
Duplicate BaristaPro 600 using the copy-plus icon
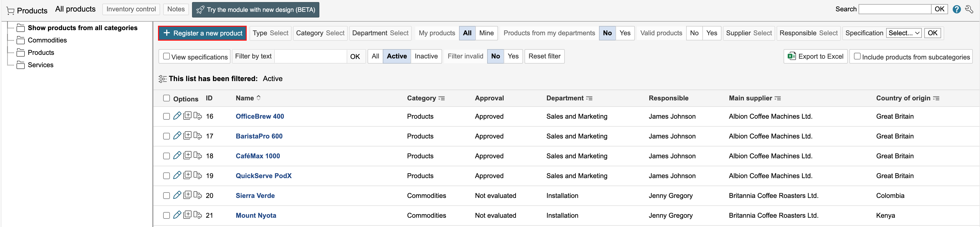click(187, 135)
